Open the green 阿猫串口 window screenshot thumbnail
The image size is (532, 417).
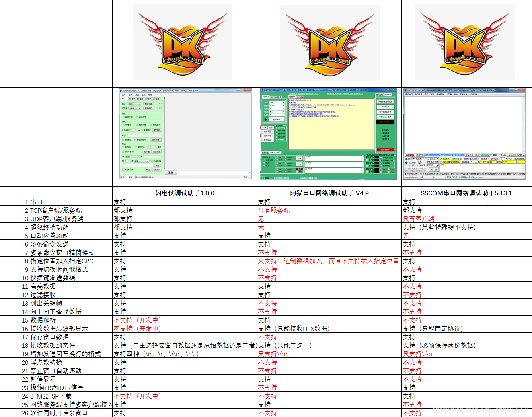pyautogui.click(x=329, y=134)
